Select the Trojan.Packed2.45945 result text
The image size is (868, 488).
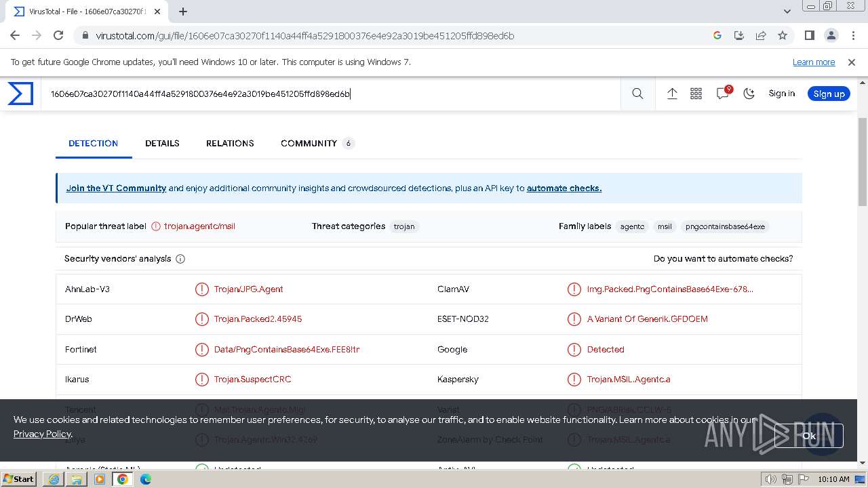[x=258, y=319]
